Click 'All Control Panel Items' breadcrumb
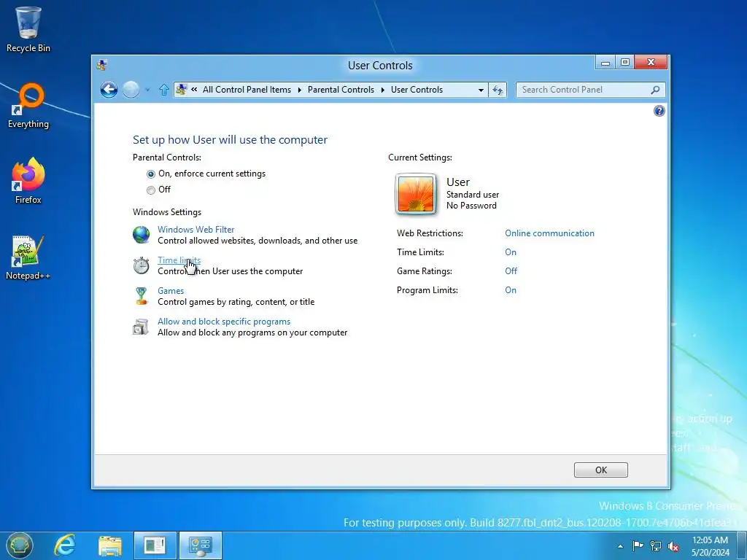Screen dimensions: 747x560 coord(247,90)
